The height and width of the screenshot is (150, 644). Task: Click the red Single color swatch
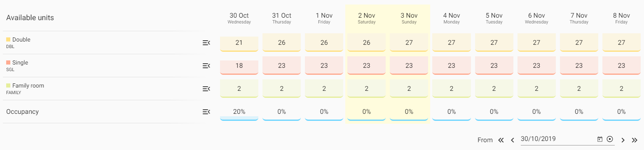[x=8, y=62]
